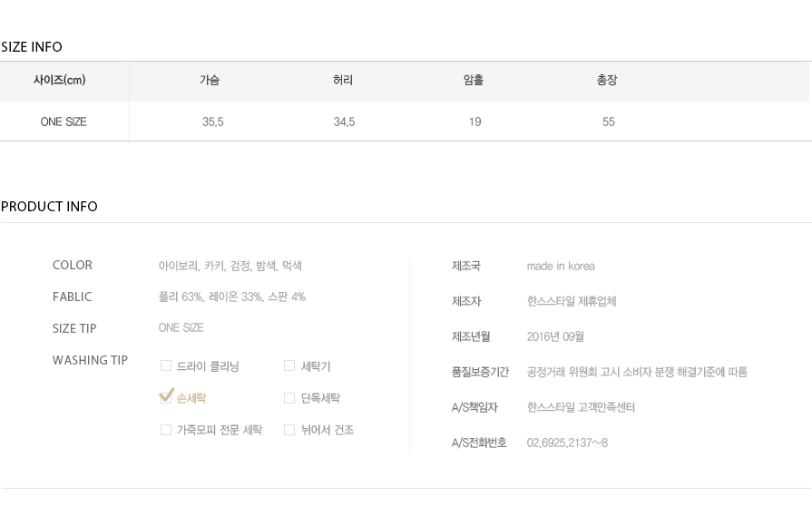The width and height of the screenshot is (812, 506).
Task: Toggle the checked 손세탁 checkbox
Action: [x=166, y=397]
